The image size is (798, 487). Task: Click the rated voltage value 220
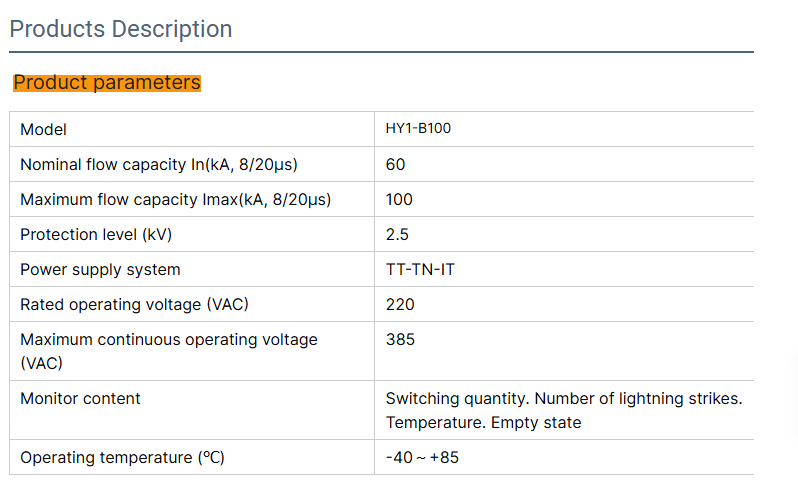[400, 304]
